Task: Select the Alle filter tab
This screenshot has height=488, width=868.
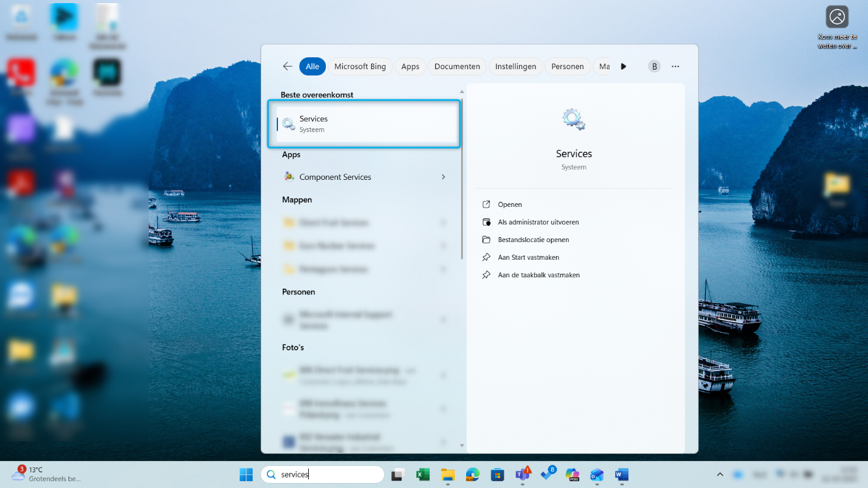Action: tap(313, 66)
